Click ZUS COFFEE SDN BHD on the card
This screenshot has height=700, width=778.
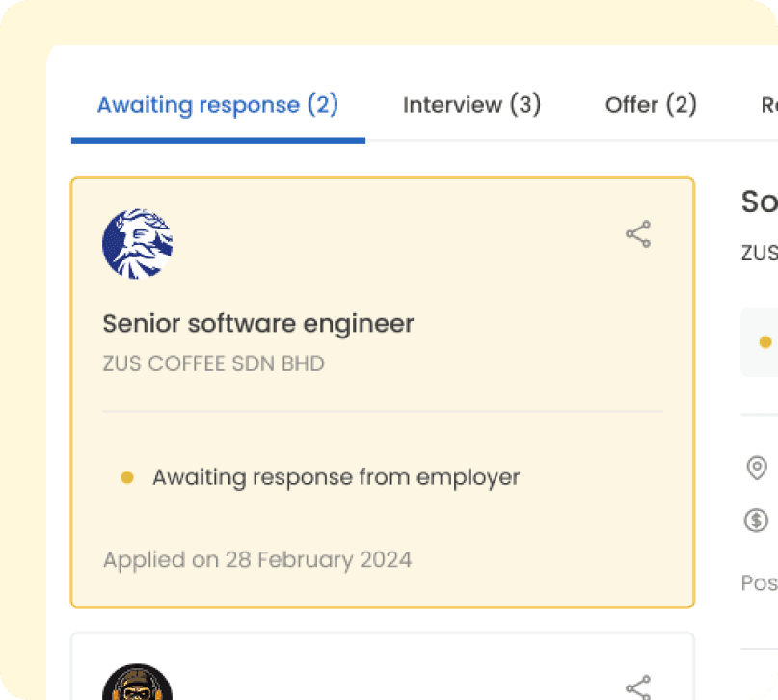tap(214, 364)
